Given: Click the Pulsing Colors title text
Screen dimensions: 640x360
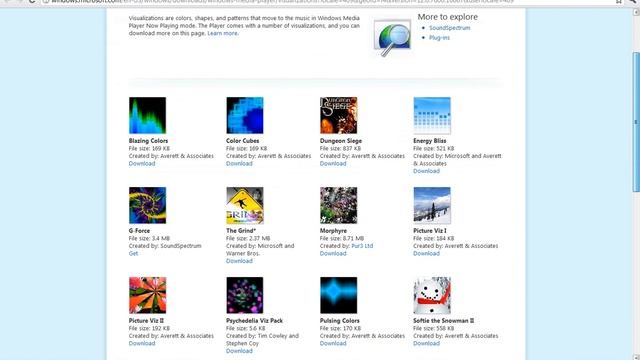Looking at the screenshot, I should tap(340, 320).
